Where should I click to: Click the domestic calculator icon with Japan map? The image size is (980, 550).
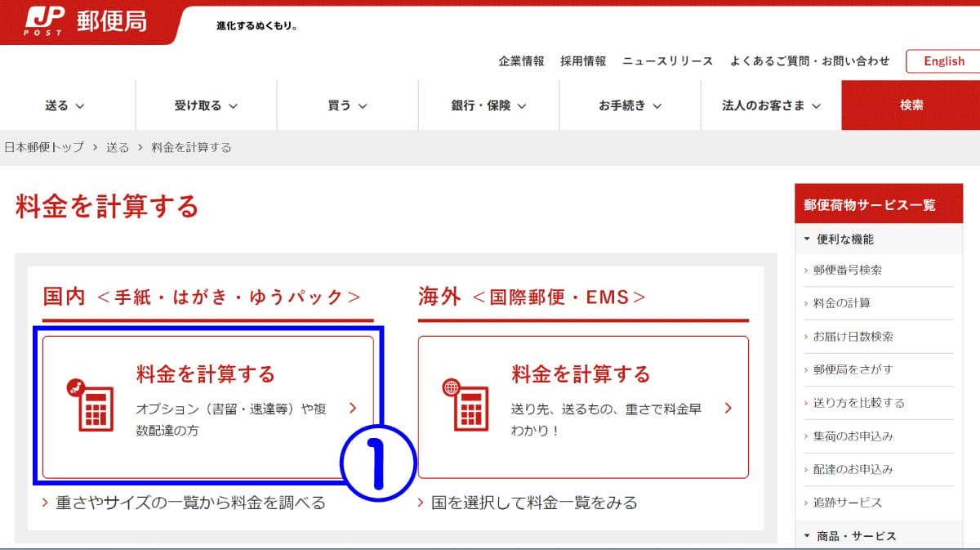(x=89, y=405)
